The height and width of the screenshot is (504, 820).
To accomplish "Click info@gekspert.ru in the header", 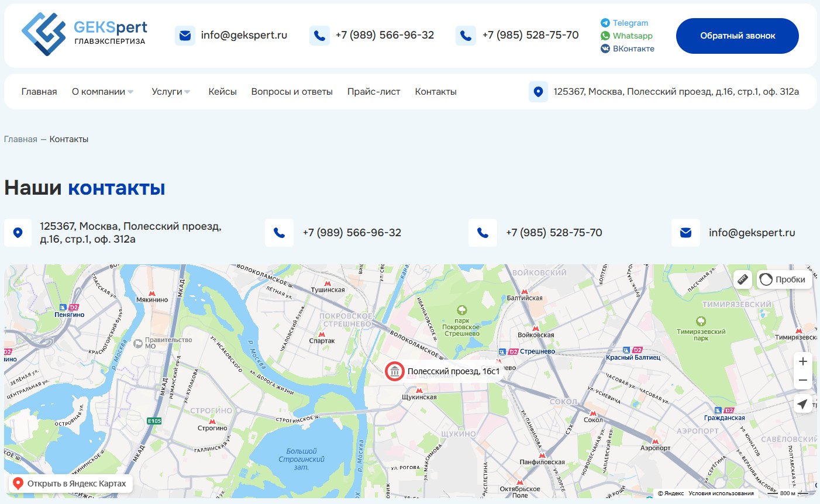I will pyautogui.click(x=244, y=35).
